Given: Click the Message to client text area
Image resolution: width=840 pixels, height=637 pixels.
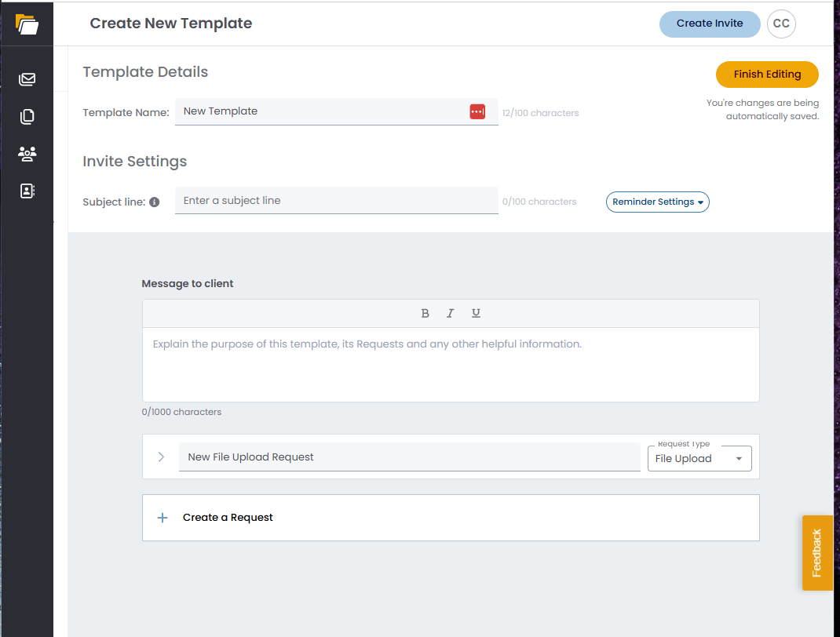Looking at the screenshot, I should click(450, 365).
